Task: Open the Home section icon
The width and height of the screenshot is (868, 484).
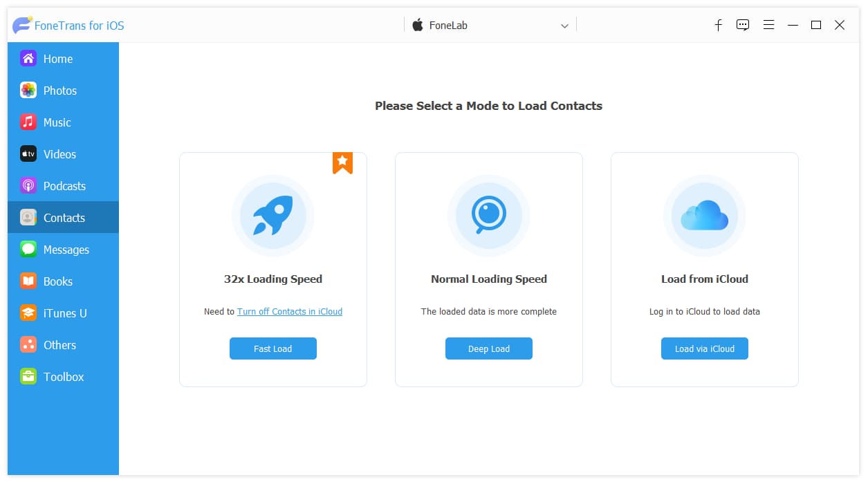Action: point(28,59)
